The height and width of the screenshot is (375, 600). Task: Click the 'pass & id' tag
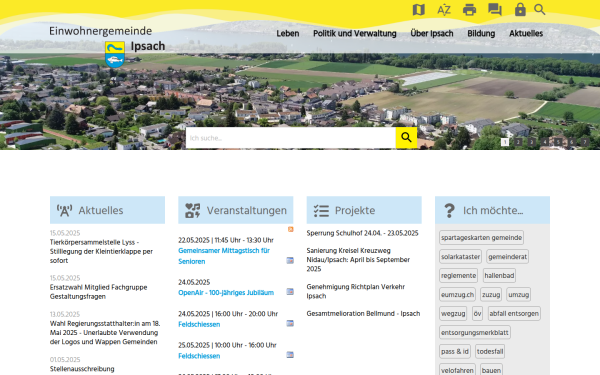[x=455, y=351]
